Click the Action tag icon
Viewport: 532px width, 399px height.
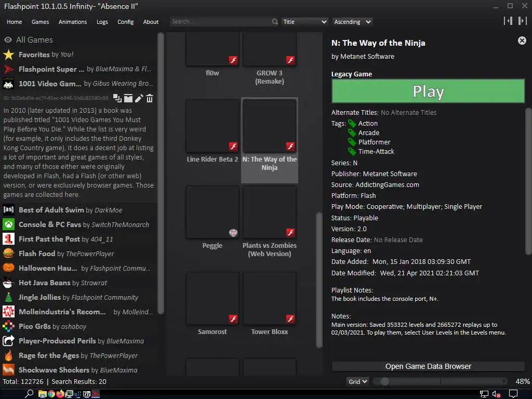pos(352,124)
